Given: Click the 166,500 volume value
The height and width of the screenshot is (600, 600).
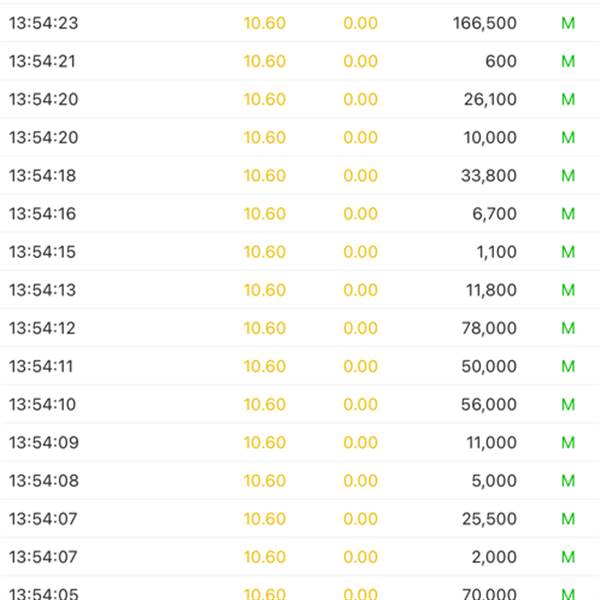Looking at the screenshot, I should [x=485, y=23].
